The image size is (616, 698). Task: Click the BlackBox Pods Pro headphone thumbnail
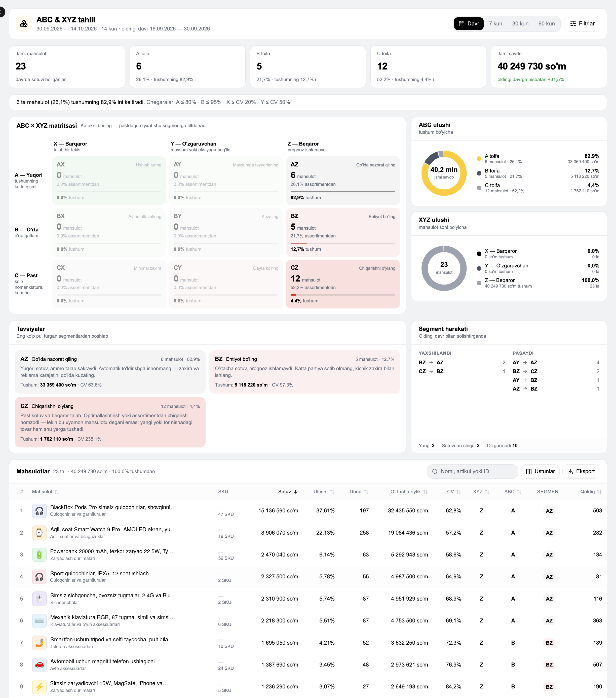[39, 510]
